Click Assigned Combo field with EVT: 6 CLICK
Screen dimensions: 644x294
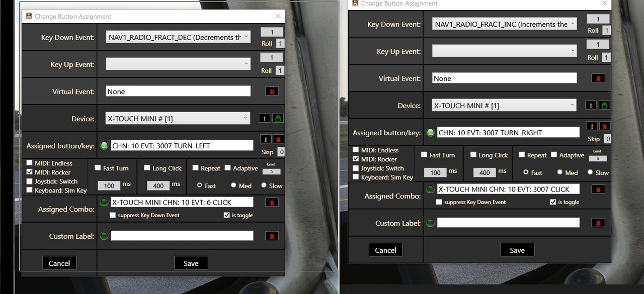[x=182, y=203]
